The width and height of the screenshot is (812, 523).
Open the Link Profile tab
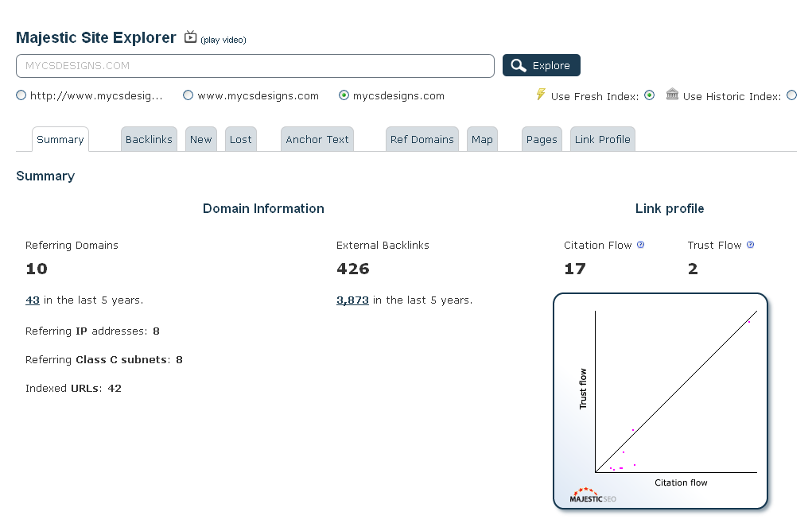pos(602,139)
